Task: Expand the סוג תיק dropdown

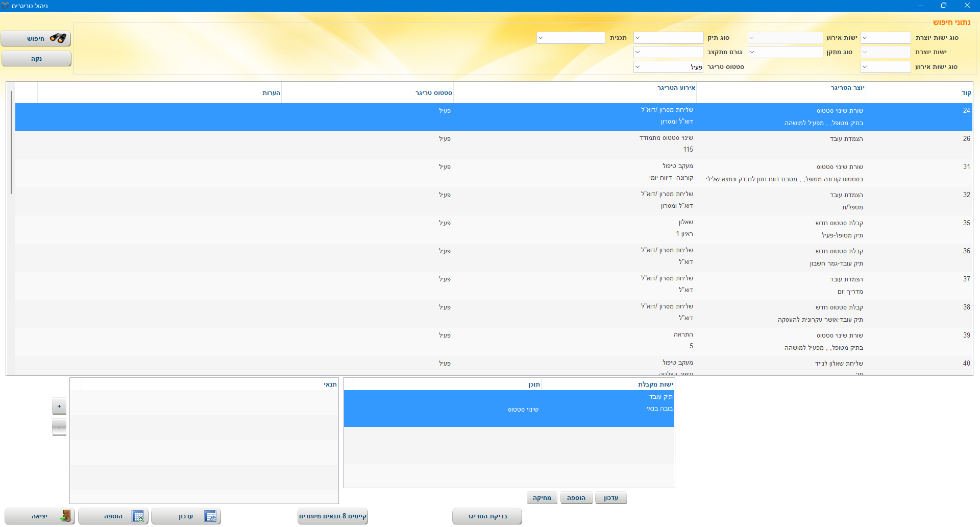Action: [x=638, y=38]
